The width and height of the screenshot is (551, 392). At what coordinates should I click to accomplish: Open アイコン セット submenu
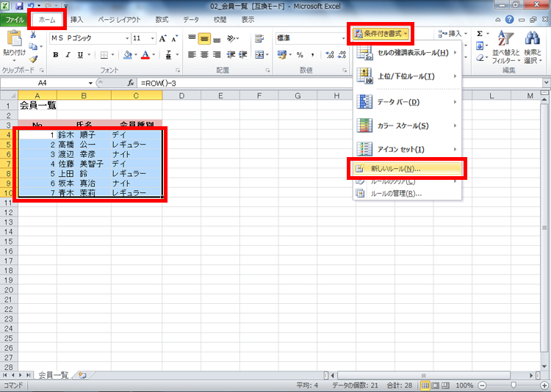coord(407,149)
